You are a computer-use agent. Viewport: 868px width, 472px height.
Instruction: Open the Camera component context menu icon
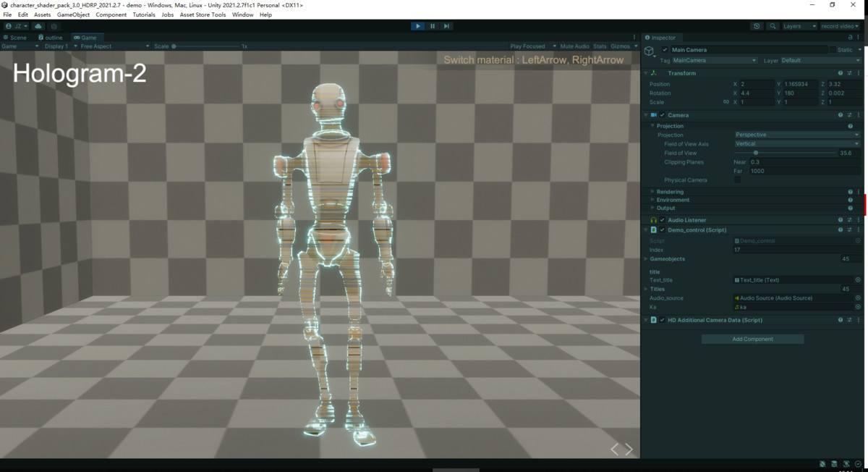click(859, 114)
